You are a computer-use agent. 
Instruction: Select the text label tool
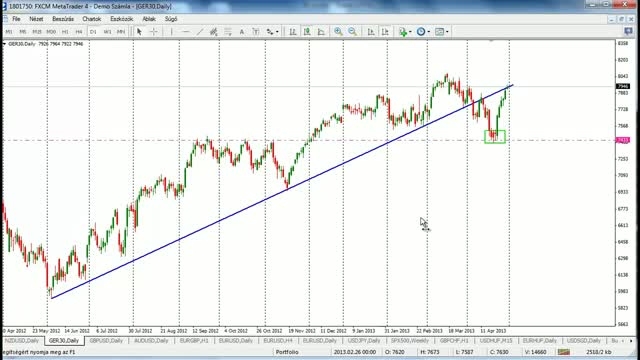tap(242, 31)
